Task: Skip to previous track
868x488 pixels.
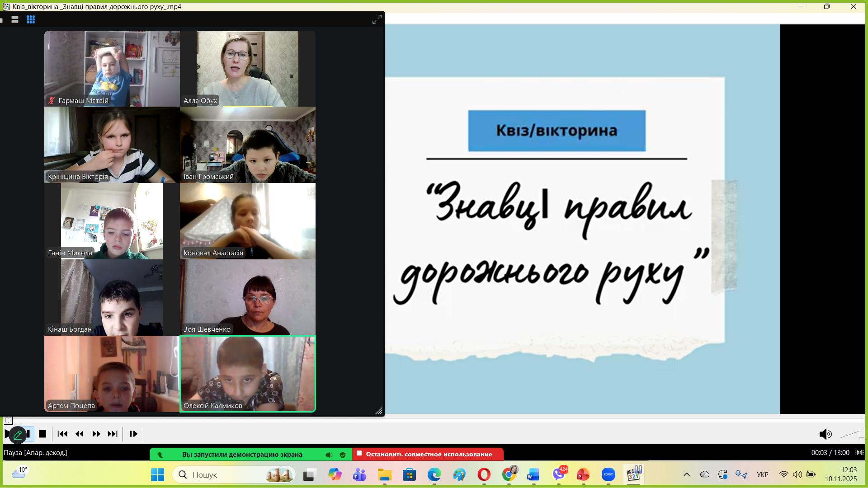Action: [x=62, y=434]
